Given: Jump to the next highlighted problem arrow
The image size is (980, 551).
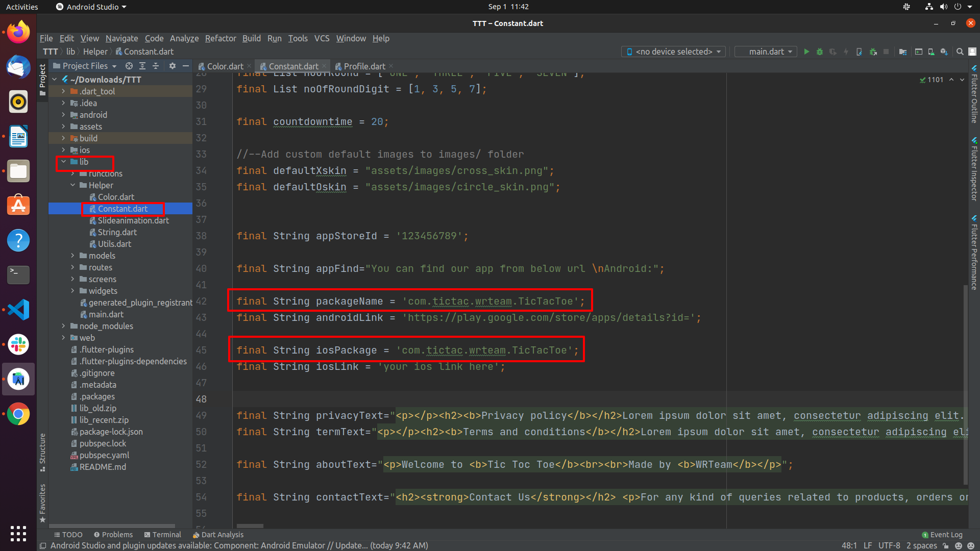Looking at the screenshot, I should 962,80.
